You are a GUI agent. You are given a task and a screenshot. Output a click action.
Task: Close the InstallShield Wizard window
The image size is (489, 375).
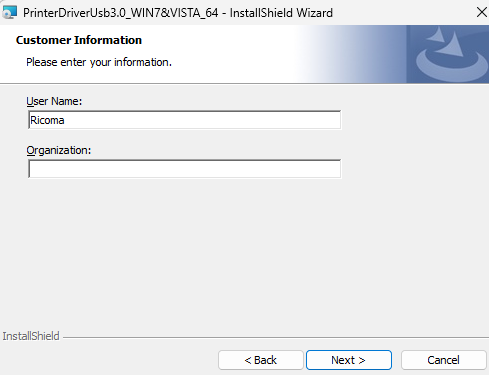pyautogui.click(x=481, y=13)
